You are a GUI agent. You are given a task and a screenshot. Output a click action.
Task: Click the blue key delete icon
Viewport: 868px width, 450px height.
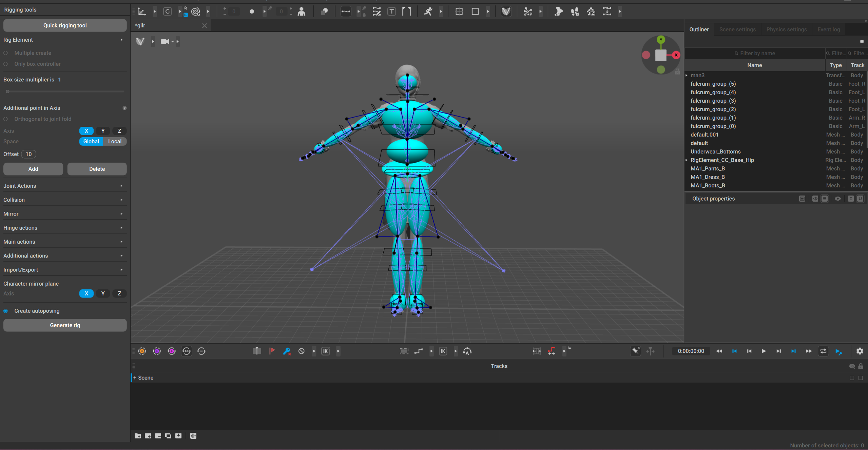pyautogui.click(x=287, y=351)
